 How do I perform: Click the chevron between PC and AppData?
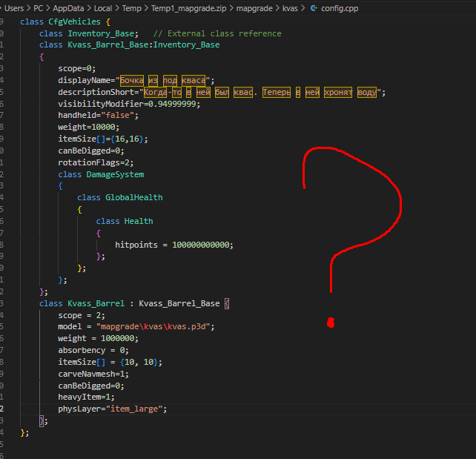[48, 8]
